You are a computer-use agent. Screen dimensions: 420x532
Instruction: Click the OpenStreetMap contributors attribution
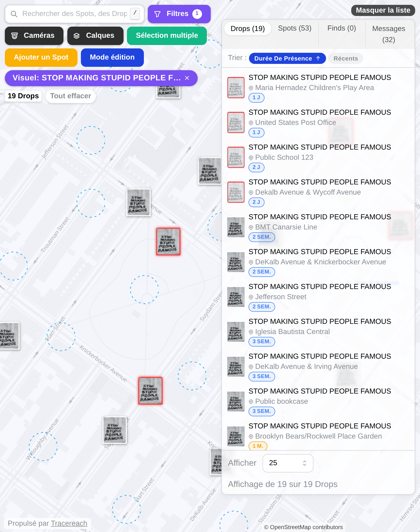(303, 527)
